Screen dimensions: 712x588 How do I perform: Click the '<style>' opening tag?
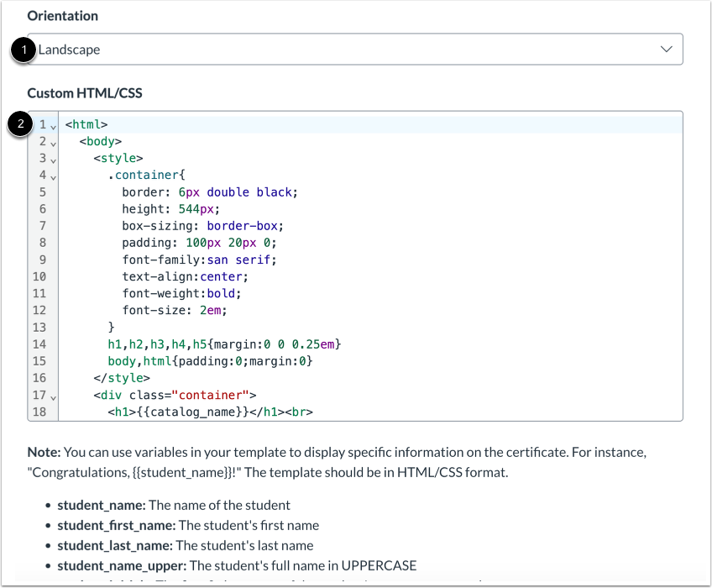pos(118,158)
